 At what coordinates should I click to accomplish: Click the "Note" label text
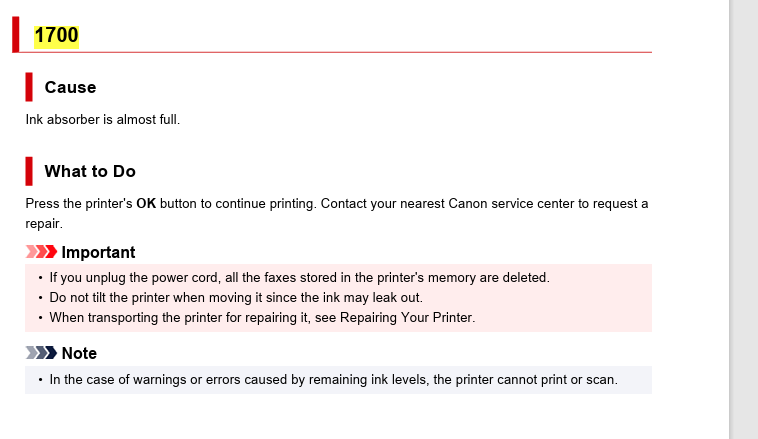pyautogui.click(x=79, y=353)
